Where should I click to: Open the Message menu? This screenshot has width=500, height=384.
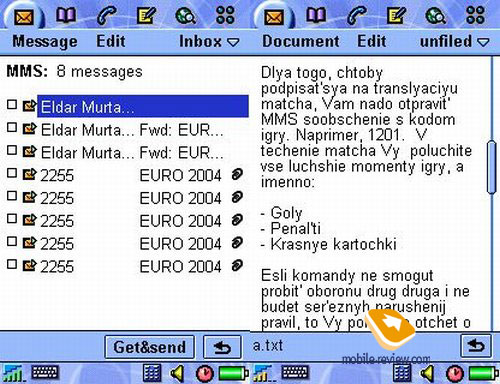(45, 42)
